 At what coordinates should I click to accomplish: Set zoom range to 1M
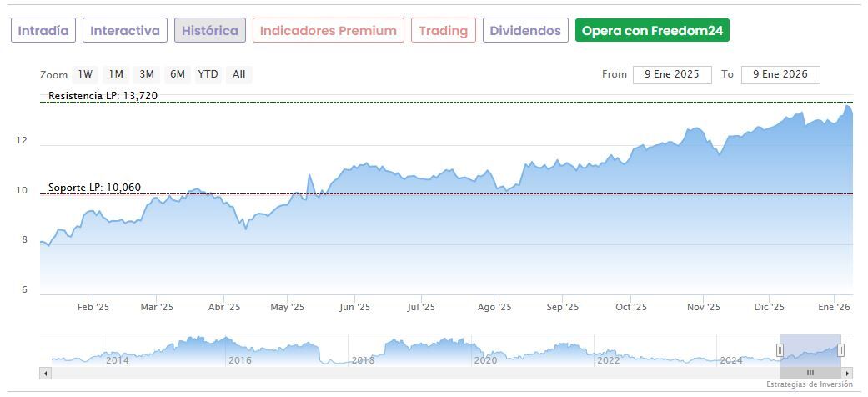[116, 74]
